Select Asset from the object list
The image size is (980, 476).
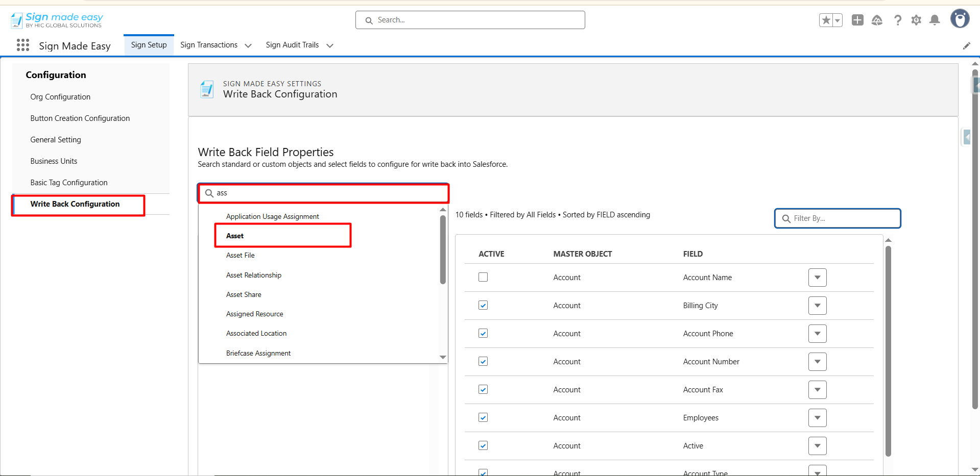pos(235,236)
